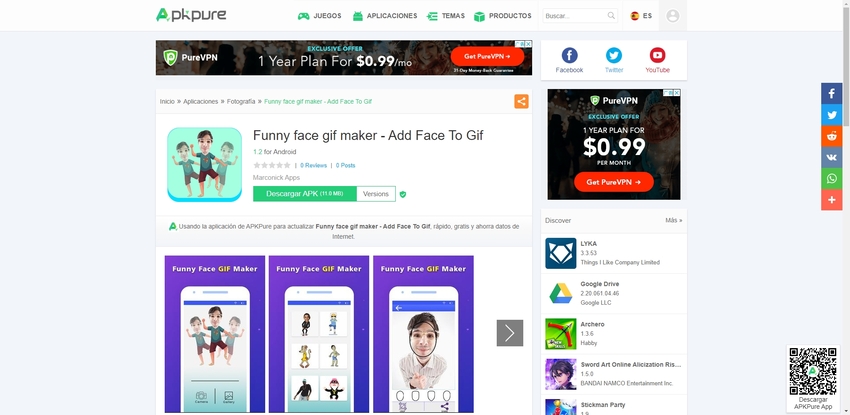Screen dimensions: 850x415
Task: Open Marconick Apps developer link
Action: [x=276, y=178]
